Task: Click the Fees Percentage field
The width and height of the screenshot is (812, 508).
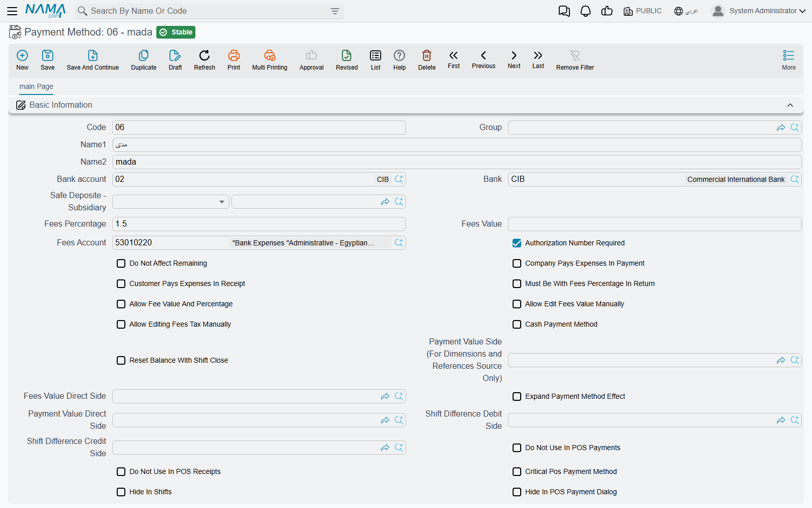Action: (259, 224)
